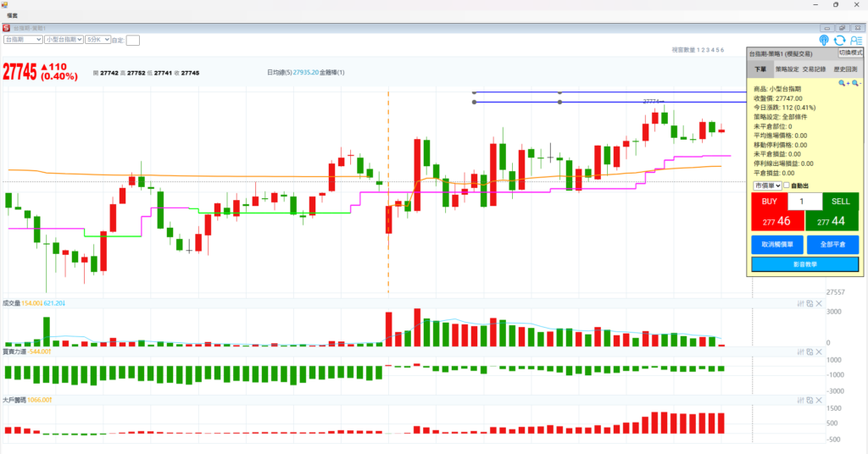Zoom out with the magnifier minus icon

pyautogui.click(x=855, y=83)
